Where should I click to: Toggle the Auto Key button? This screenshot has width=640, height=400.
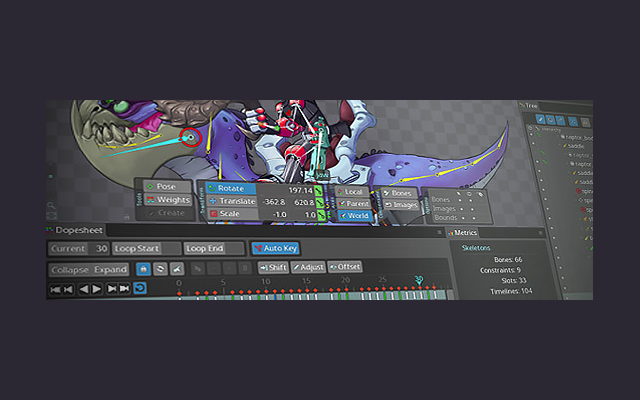[276, 248]
